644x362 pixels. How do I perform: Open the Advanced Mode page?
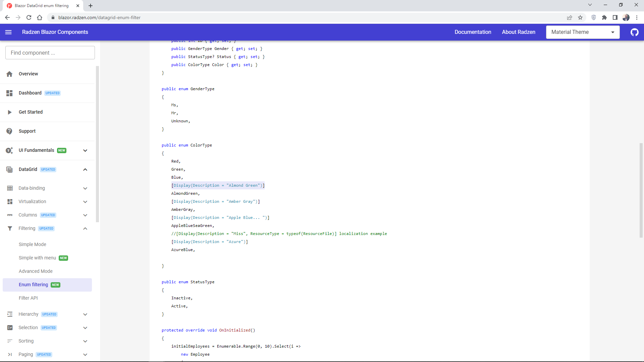[x=36, y=271]
